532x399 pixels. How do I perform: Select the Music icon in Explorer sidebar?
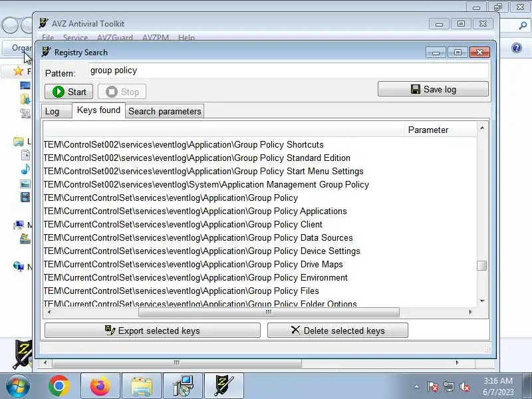point(25,169)
